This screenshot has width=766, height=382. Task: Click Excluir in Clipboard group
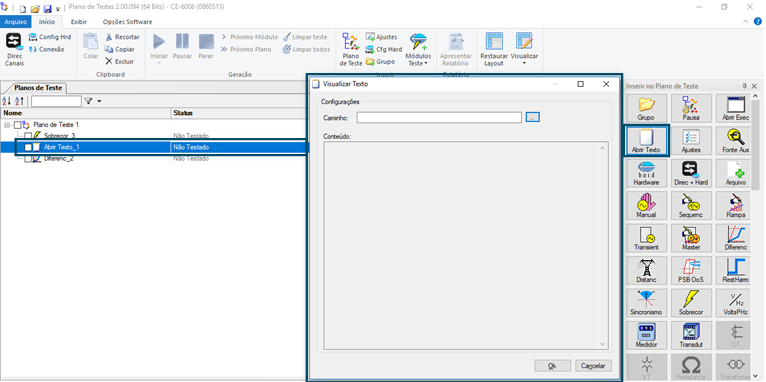pyautogui.click(x=120, y=62)
